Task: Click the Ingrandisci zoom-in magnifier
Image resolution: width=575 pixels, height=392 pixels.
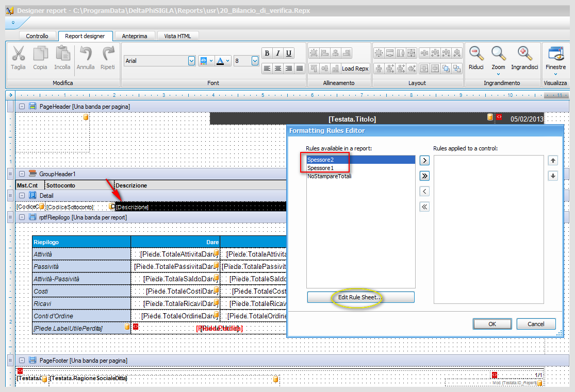Action: coord(525,54)
